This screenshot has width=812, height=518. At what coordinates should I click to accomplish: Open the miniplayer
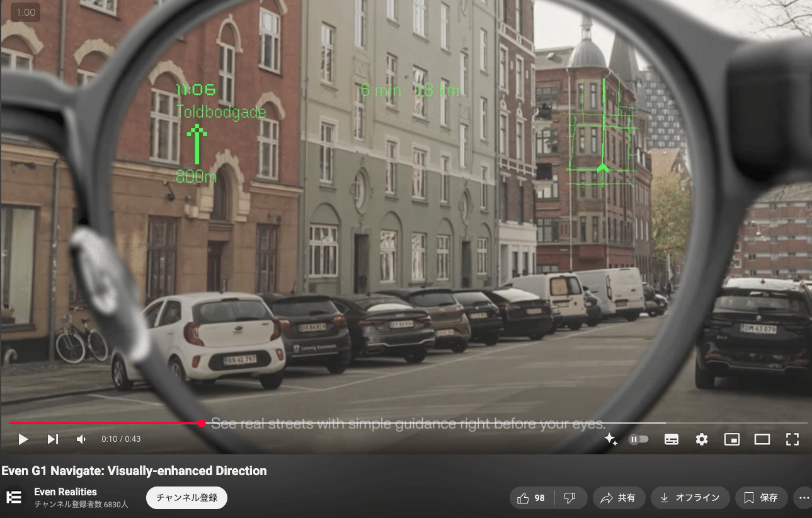point(732,439)
